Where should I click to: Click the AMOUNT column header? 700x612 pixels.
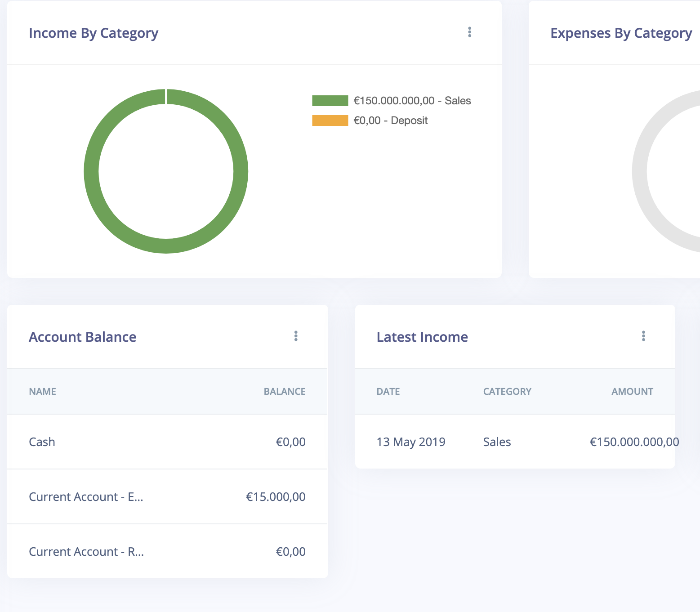tap(632, 391)
